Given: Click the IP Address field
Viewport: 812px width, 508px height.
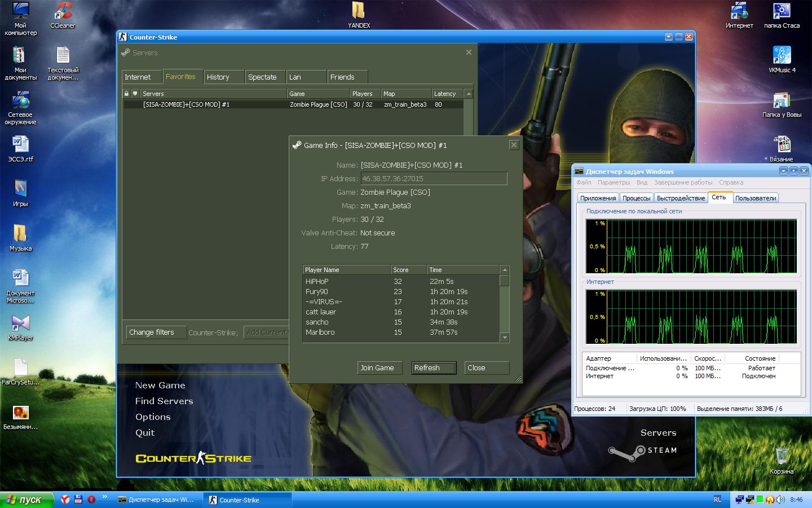Looking at the screenshot, I should tap(433, 179).
